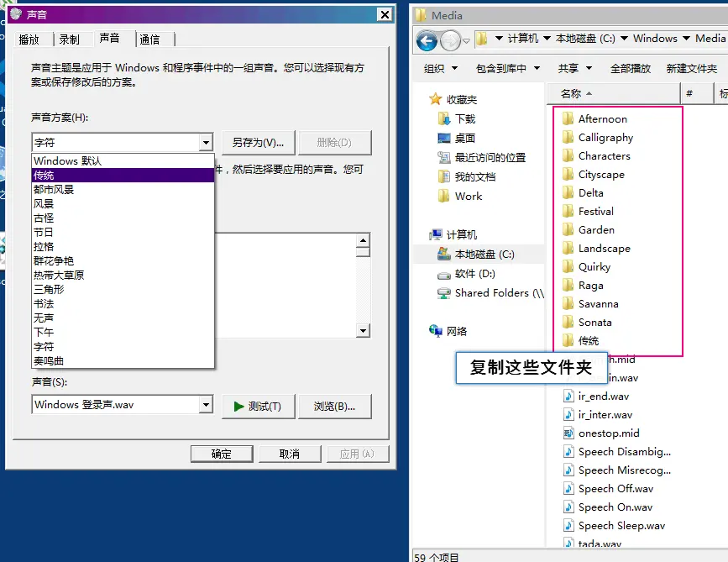Viewport: 728px width, 562px height.
Task: Select the 传统 folder icon
Action: point(568,341)
